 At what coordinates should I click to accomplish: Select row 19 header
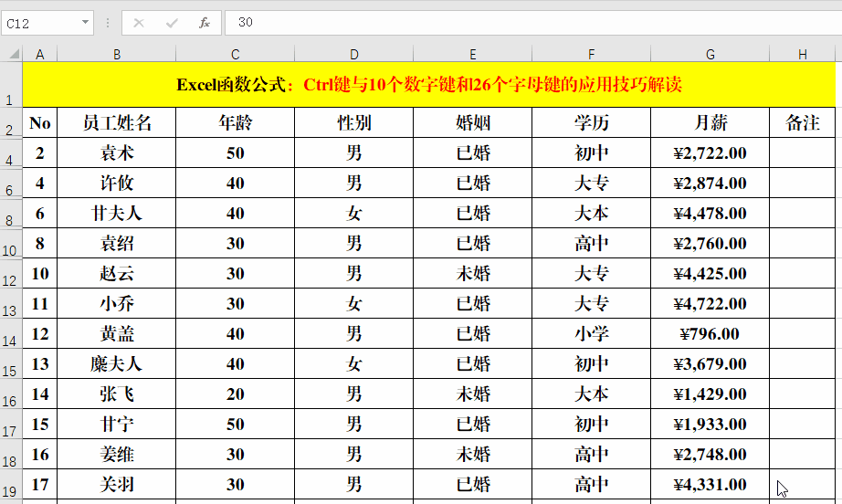pos(11,484)
